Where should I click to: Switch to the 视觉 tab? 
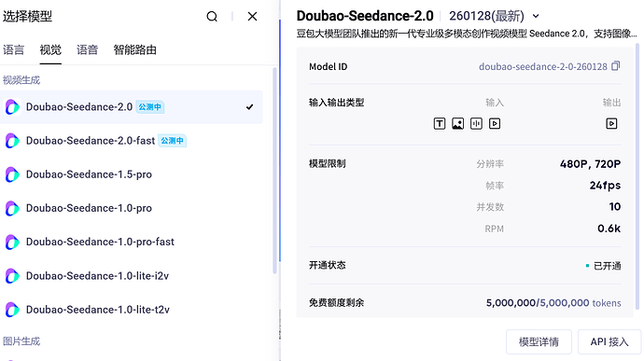click(50, 50)
